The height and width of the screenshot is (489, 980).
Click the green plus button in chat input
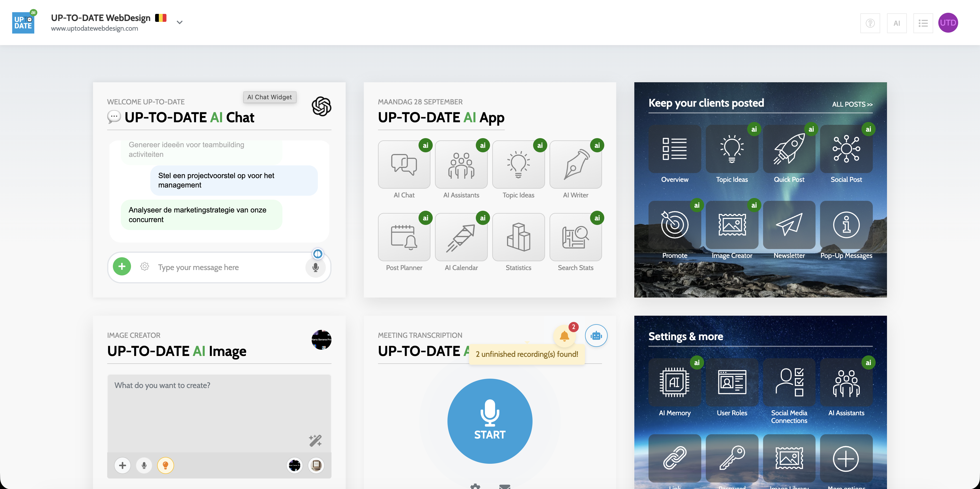[x=122, y=266]
